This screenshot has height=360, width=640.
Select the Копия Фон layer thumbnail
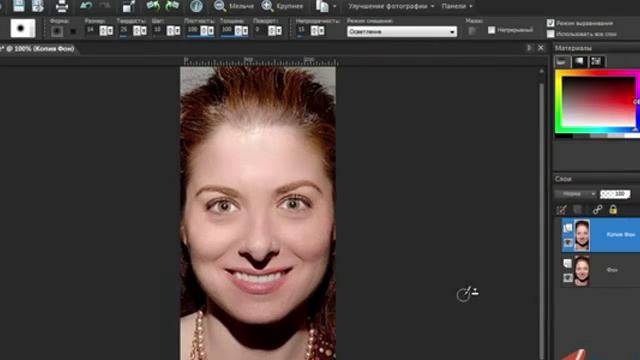[582, 235]
